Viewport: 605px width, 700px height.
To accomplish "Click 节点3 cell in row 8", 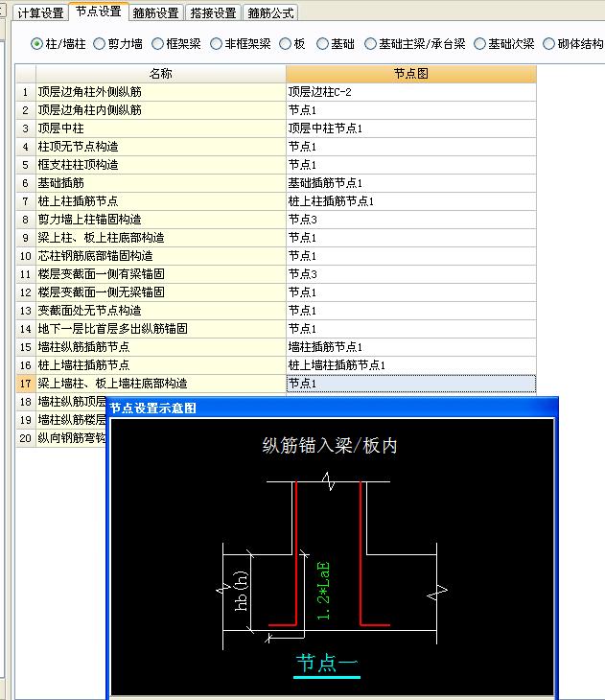I will 411,220.
